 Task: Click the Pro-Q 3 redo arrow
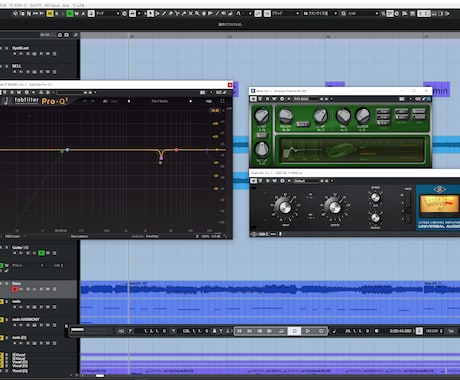pyautogui.click(x=93, y=101)
